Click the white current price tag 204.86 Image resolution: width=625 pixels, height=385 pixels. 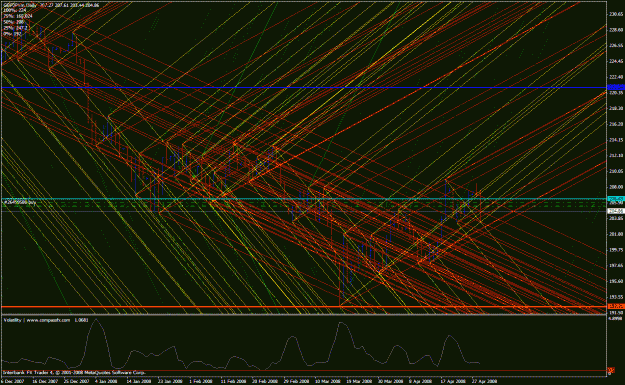pos(615,211)
